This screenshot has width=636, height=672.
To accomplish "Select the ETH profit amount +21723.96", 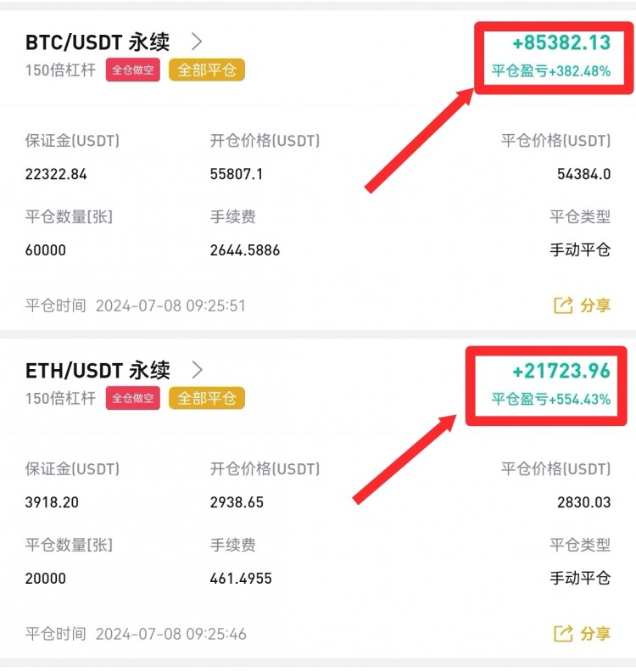I will point(561,371).
